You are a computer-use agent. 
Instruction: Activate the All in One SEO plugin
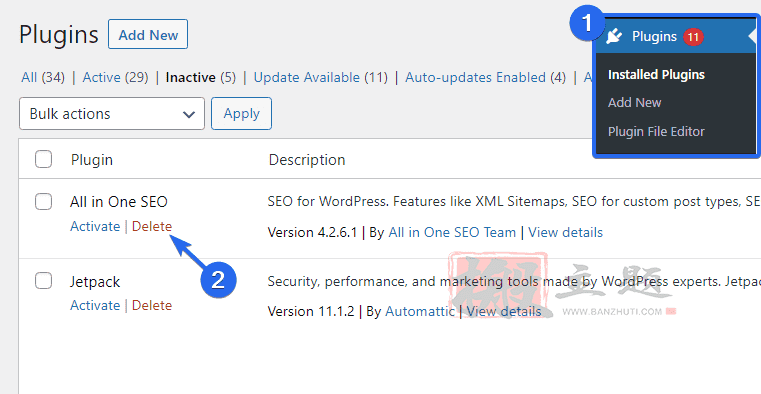tap(95, 227)
